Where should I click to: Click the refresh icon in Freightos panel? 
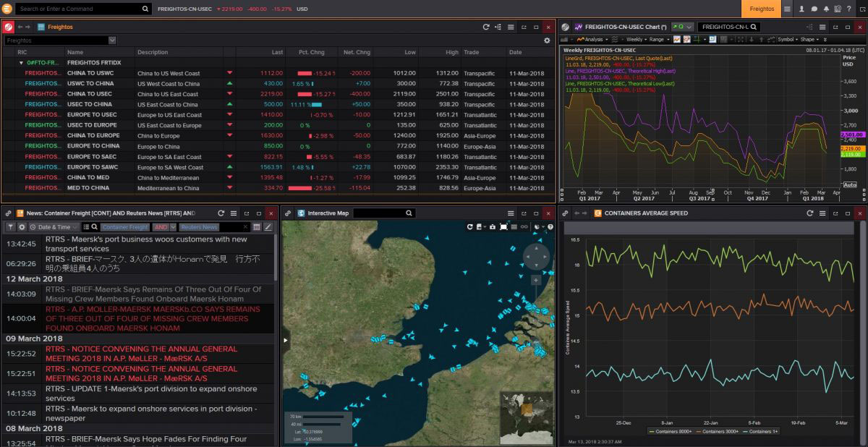point(487,27)
